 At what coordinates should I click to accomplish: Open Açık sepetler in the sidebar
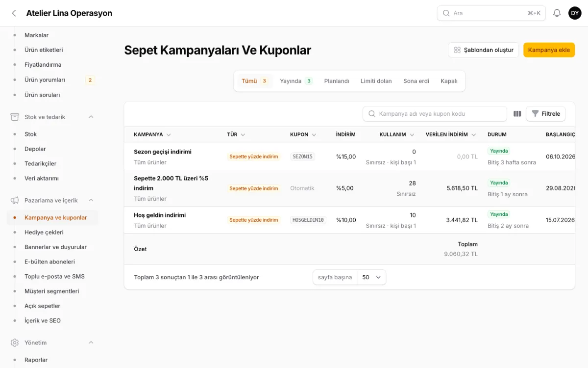[42, 306]
